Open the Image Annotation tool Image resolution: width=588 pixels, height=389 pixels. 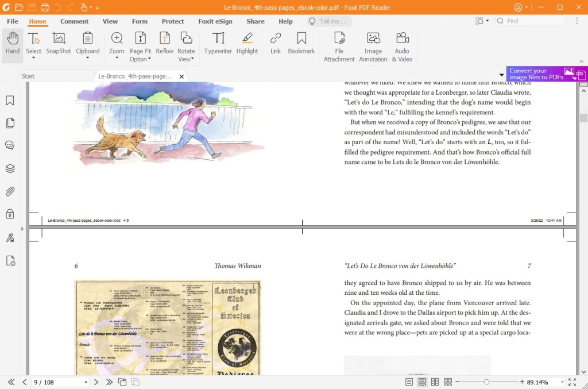coord(373,45)
